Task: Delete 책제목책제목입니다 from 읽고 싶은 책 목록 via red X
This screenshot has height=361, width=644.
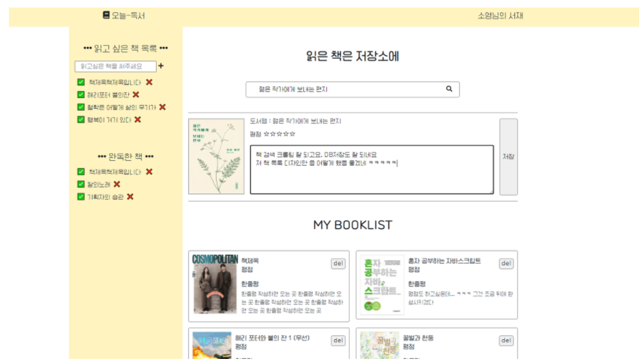Action: 149,82
